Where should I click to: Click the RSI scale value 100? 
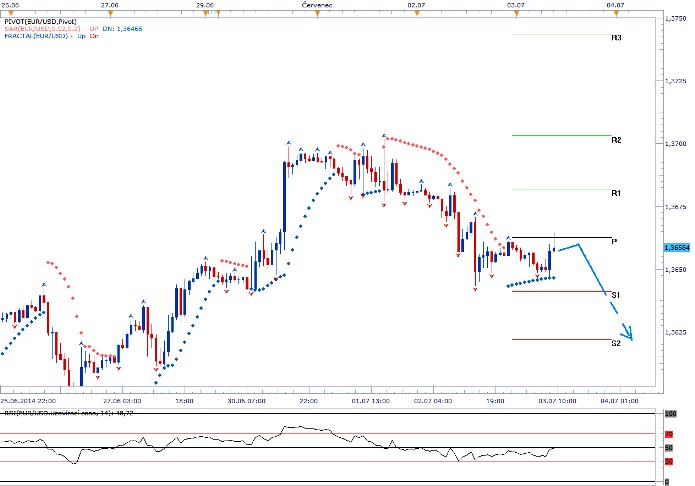pos(670,414)
